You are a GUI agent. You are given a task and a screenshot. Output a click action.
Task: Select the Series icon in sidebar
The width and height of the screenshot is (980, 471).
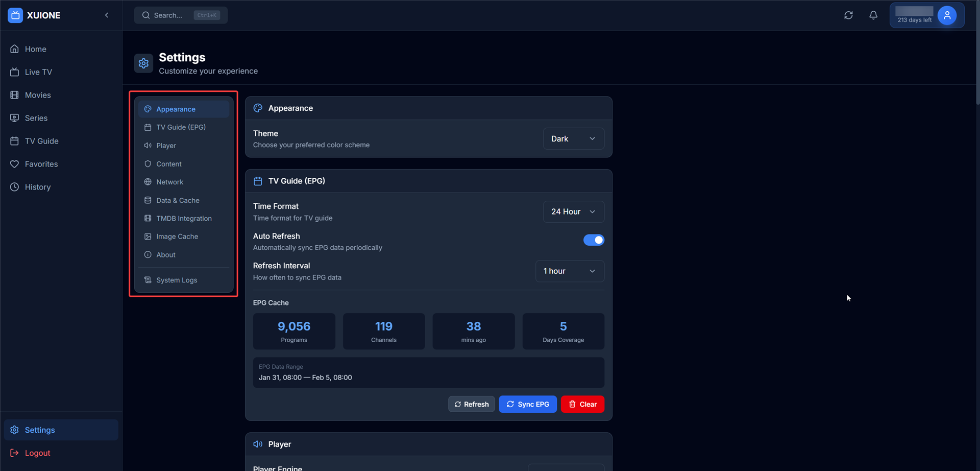click(15, 118)
